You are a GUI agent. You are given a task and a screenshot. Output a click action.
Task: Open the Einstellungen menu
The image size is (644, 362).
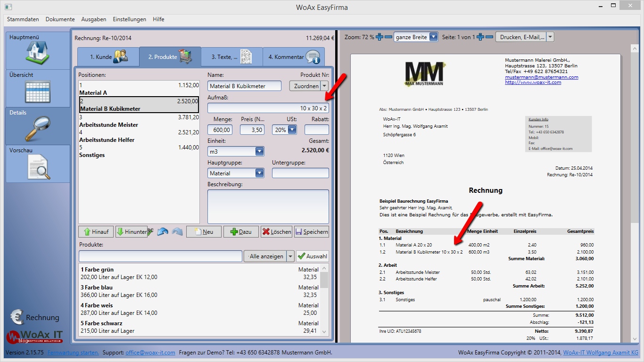click(x=129, y=19)
